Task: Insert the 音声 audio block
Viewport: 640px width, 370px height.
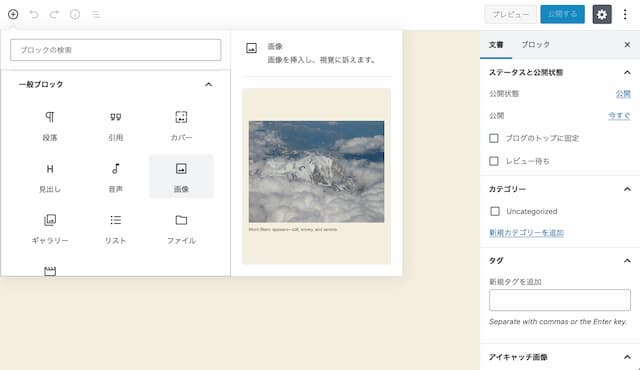Action: (x=116, y=177)
